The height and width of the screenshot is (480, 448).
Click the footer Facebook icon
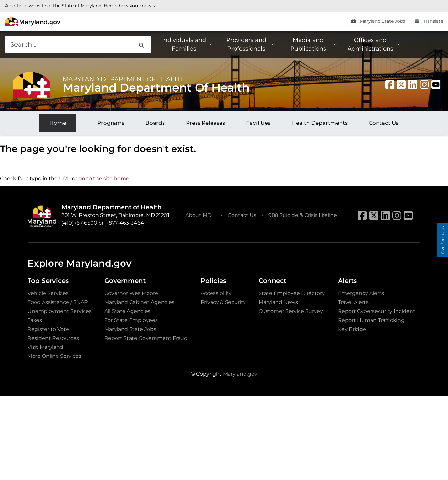click(362, 215)
